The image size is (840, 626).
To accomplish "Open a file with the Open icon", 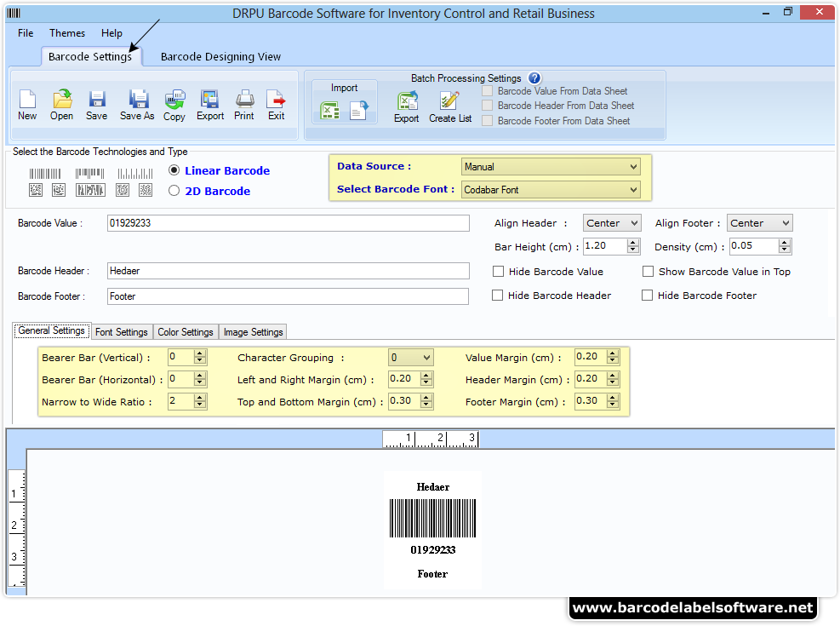I will [x=62, y=100].
